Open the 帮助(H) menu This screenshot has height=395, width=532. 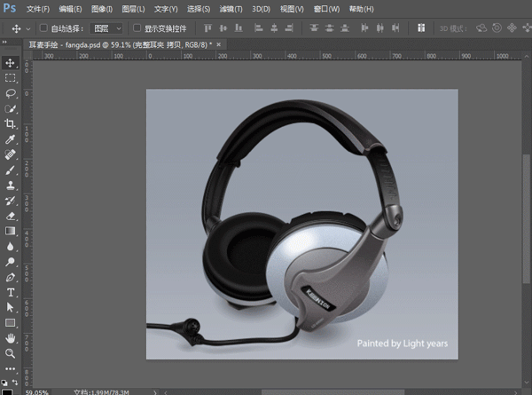(362, 9)
